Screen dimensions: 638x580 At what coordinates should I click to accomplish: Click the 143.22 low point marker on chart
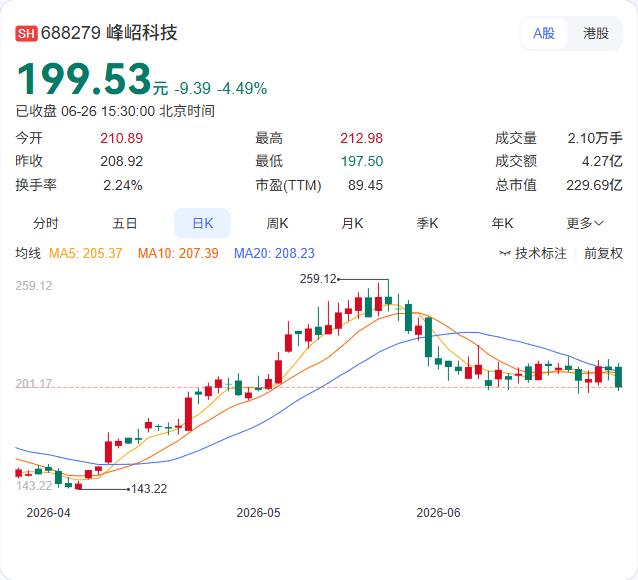[149, 488]
